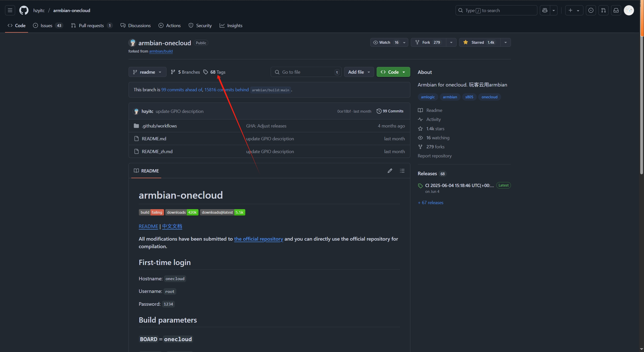The width and height of the screenshot is (644, 352).
Task: Select the README tab above the document
Action: [146, 171]
